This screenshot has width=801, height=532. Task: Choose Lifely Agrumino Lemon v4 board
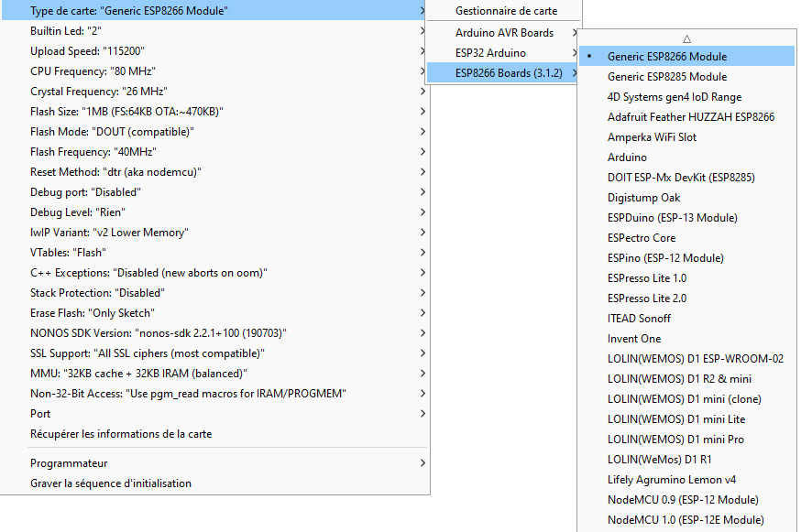(x=686, y=480)
